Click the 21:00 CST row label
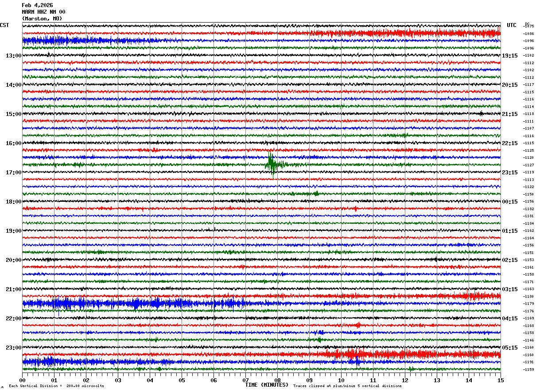The width and height of the screenshot is (536, 392). tap(14, 289)
